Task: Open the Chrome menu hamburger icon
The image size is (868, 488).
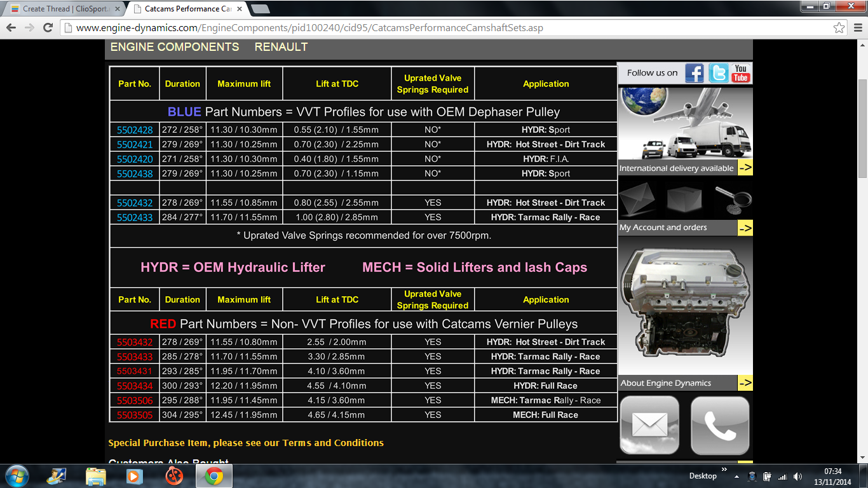Action: point(857,28)
